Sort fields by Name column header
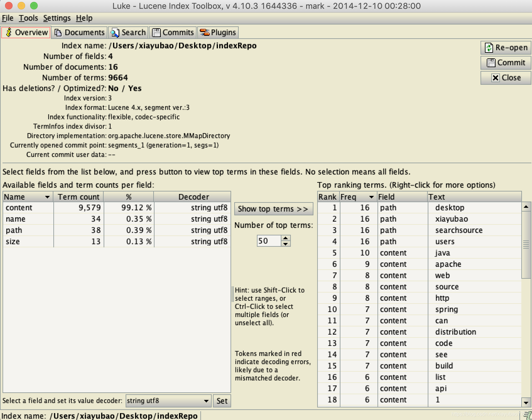 point(28,197)
